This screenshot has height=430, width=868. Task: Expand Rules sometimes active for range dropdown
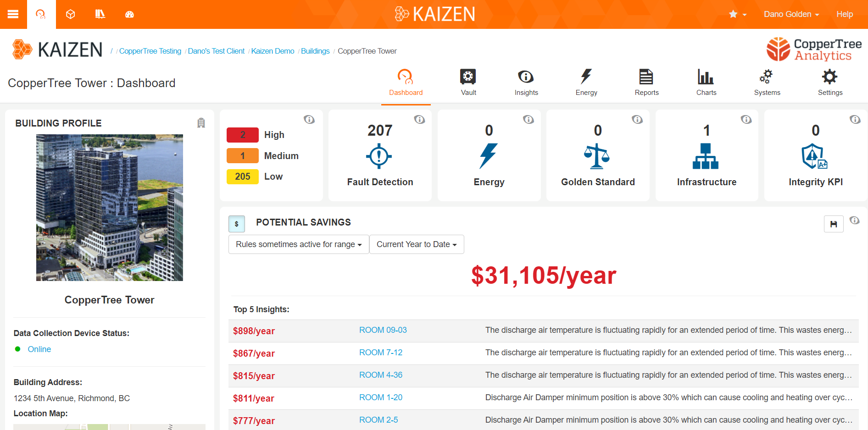tap(299, 244)
